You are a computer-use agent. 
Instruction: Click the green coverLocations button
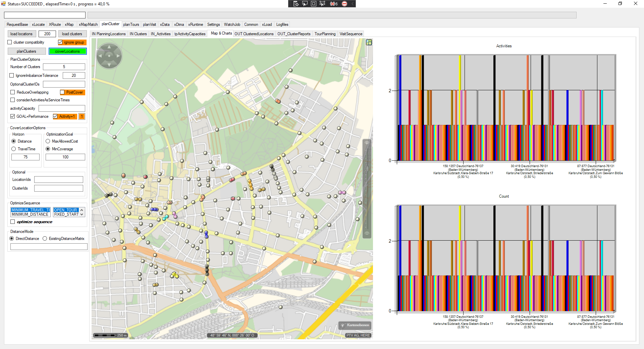67,51
